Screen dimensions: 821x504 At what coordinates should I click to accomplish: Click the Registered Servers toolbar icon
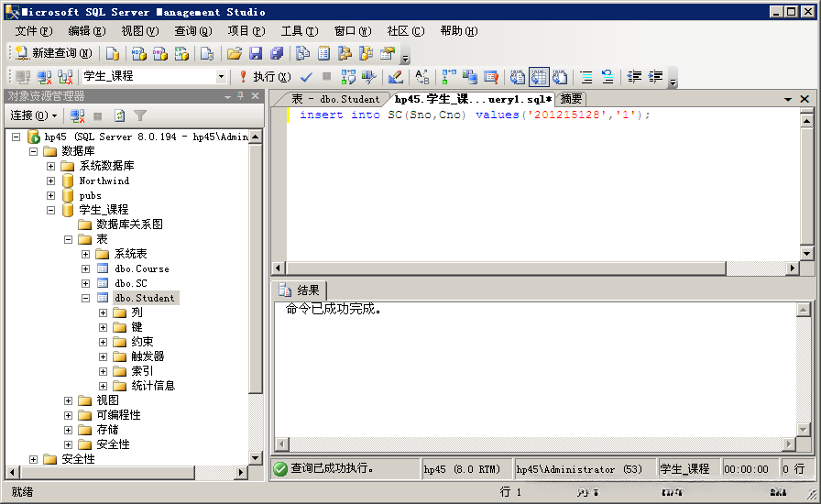[x=302, y=53]
